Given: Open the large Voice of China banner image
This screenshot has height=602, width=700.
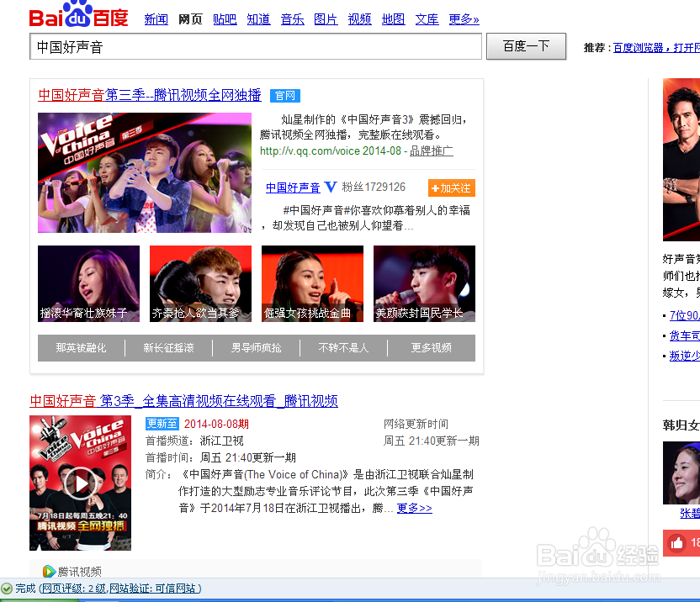Looking at the screenshot, I should pos(145,172).
